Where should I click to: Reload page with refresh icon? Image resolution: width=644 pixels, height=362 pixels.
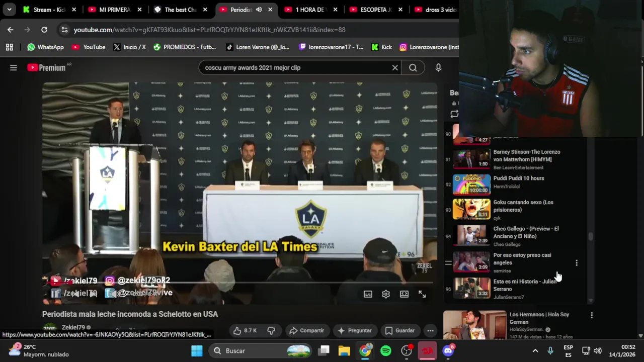(x=44, y=30)
